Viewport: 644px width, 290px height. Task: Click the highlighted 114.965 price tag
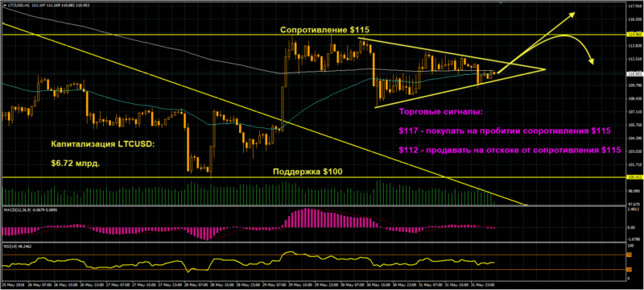pyautogui.click(x=634, y=35)
